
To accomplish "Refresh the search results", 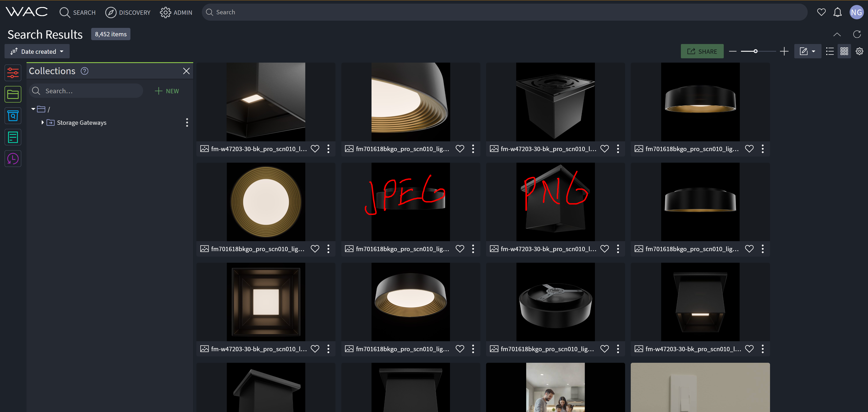I will click(x=857, y=34).
